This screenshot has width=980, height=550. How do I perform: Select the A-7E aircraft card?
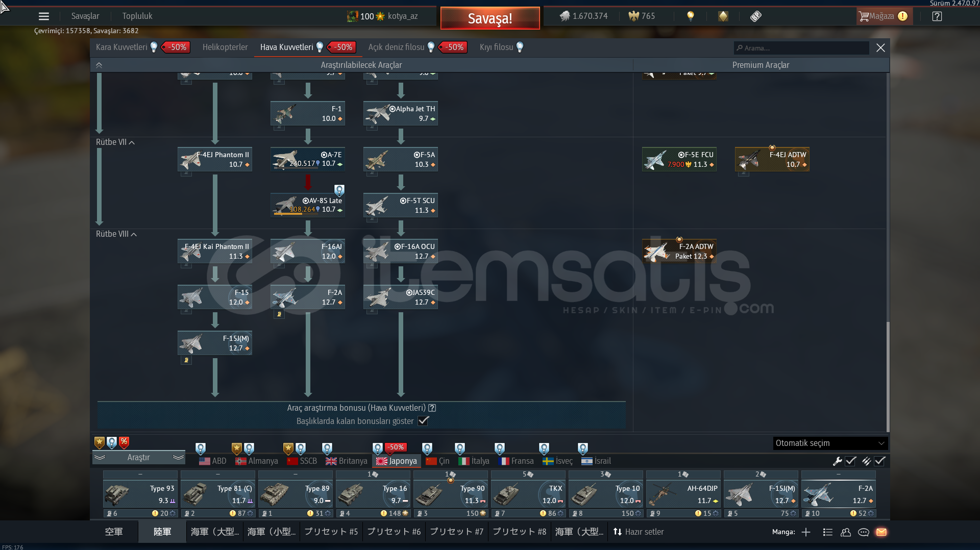point(308,159)
